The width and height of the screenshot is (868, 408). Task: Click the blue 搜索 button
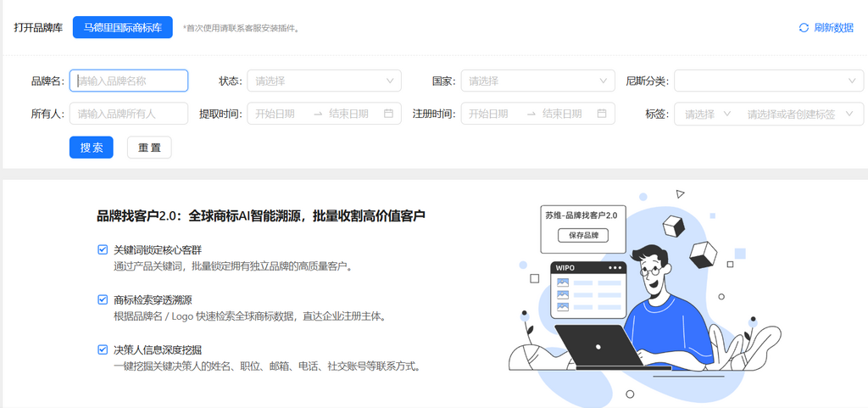tap(91, 148)
